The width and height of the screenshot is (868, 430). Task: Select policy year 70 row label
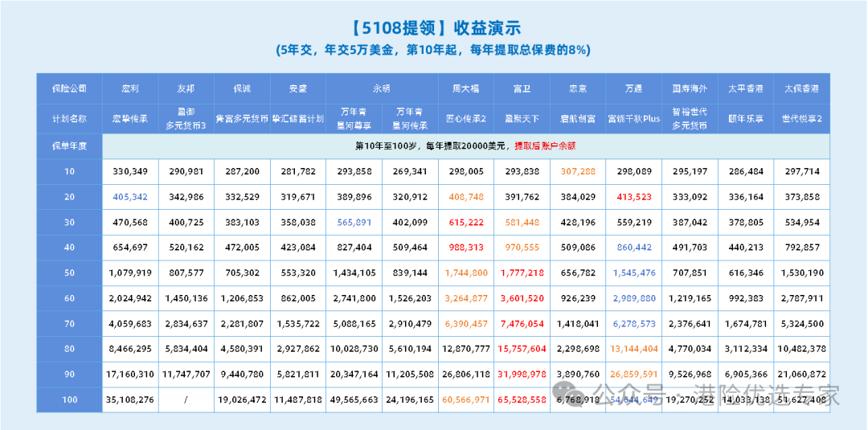[x=69, y=324]
